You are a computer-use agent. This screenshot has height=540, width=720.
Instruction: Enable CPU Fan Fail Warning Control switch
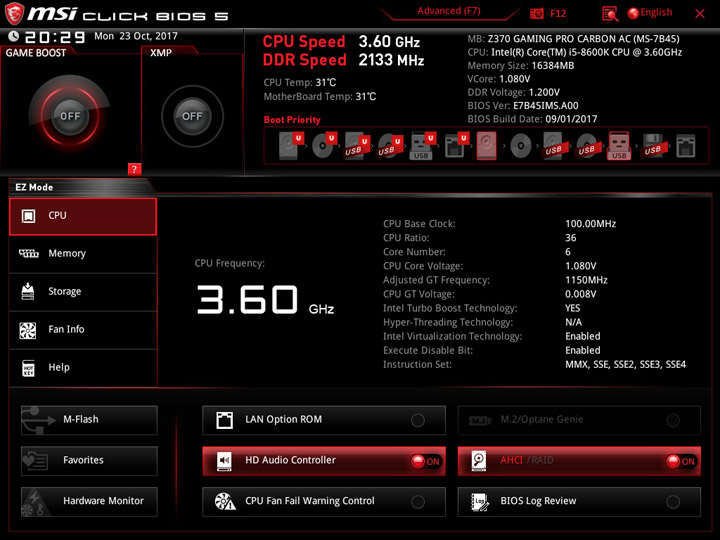[x=418, y=502]
